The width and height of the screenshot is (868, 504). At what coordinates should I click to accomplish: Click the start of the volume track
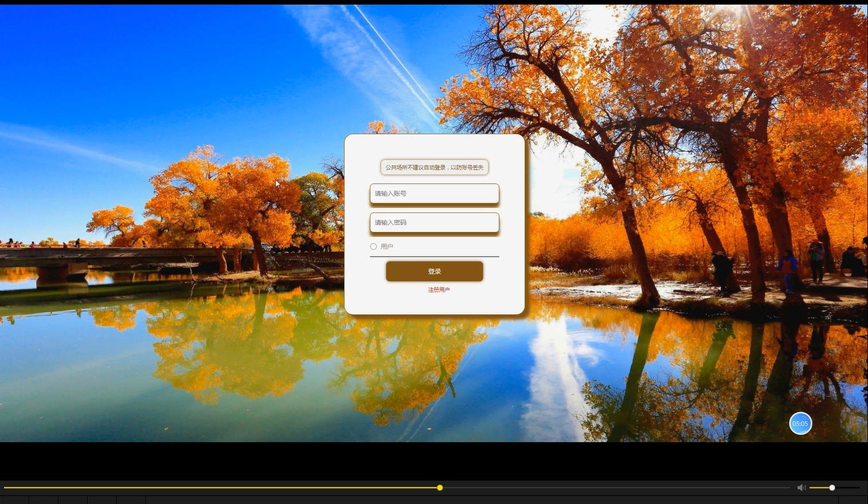pos(810,487)
